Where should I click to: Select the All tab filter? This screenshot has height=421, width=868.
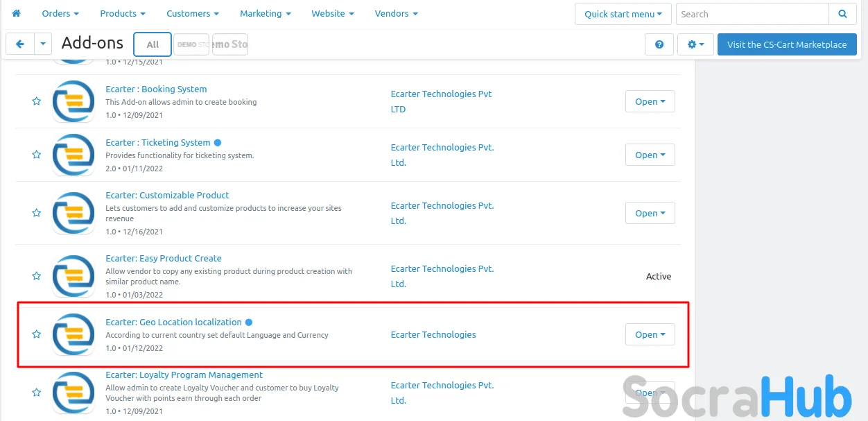point(153,44)
